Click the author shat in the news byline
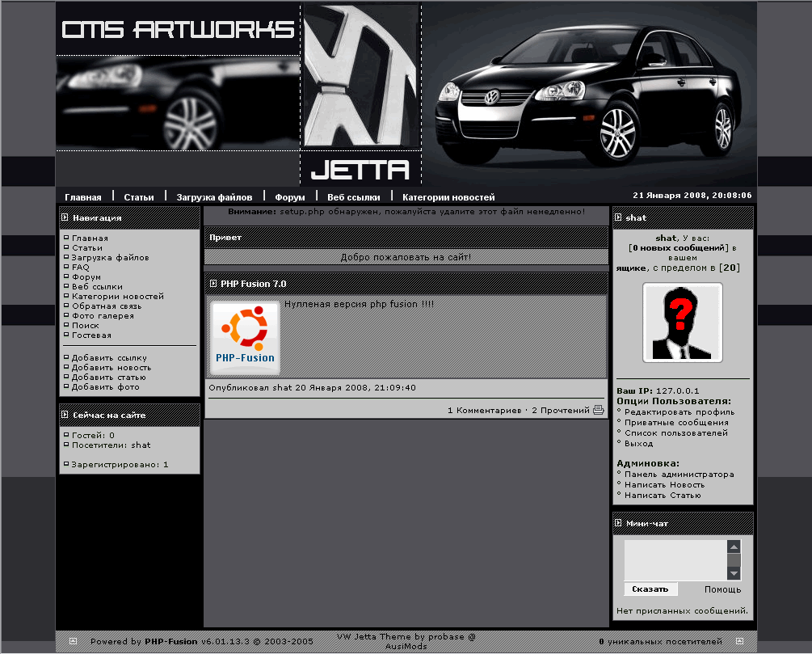Screen dimensions: 812x654 click(282, 388)
